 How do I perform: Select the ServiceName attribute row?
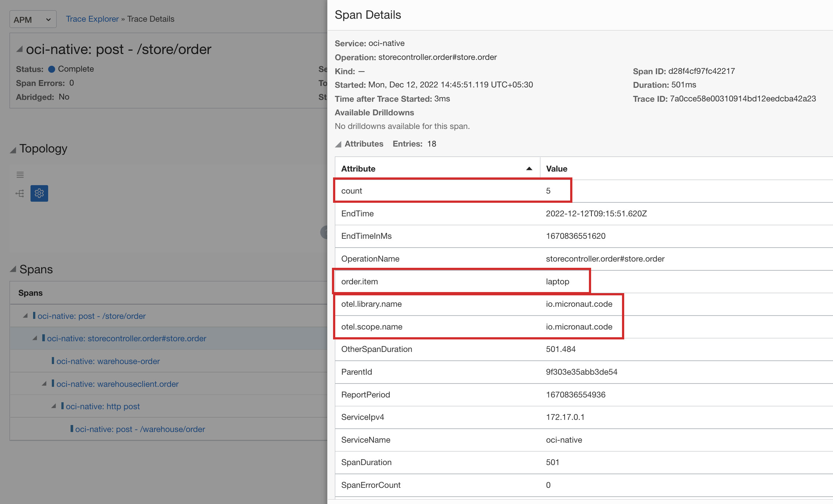(x=584, y=440)
